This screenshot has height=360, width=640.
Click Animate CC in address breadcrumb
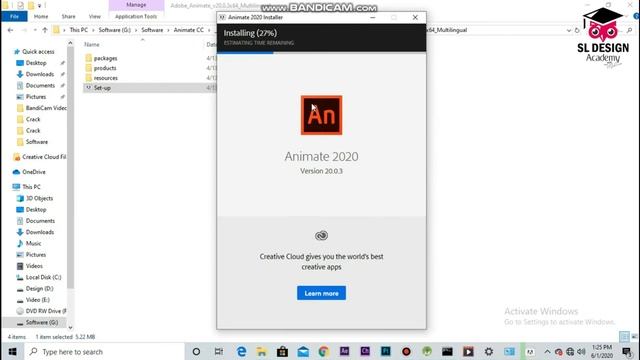coord(189,30)
